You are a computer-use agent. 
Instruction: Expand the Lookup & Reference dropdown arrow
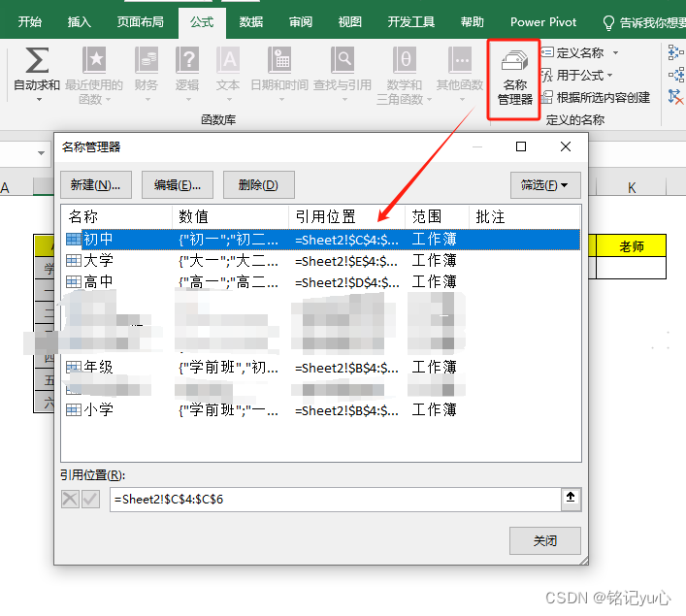click(344, 100)
